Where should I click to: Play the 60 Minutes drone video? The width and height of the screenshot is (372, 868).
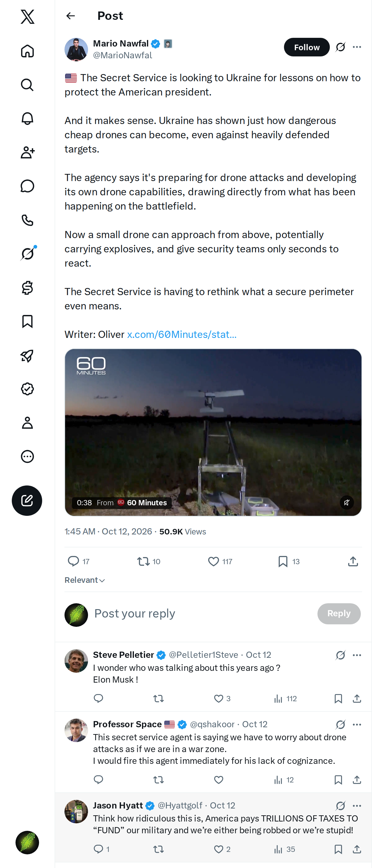click(x=213, y=432)
